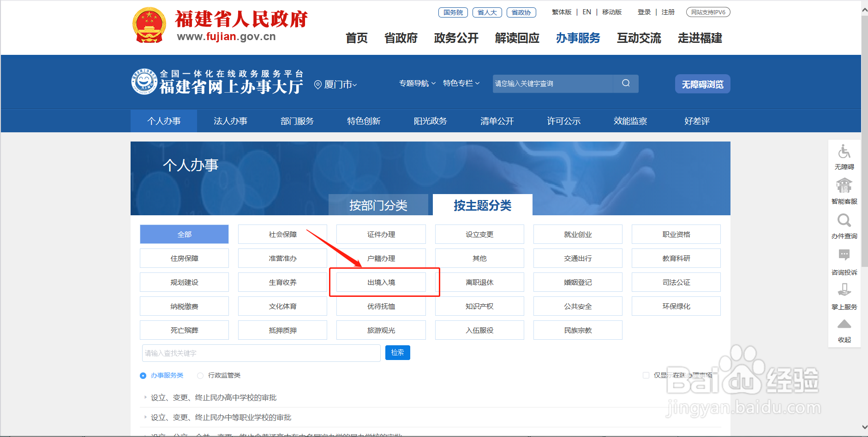Select the 行政监管类 radio button
The image size is (868, 437).
200,375
